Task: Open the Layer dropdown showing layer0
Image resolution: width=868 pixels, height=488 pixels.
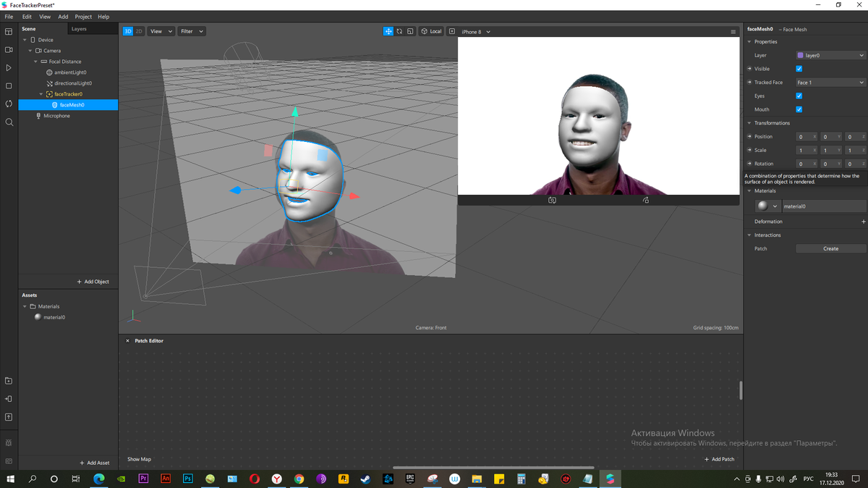Action: (830, 55)
